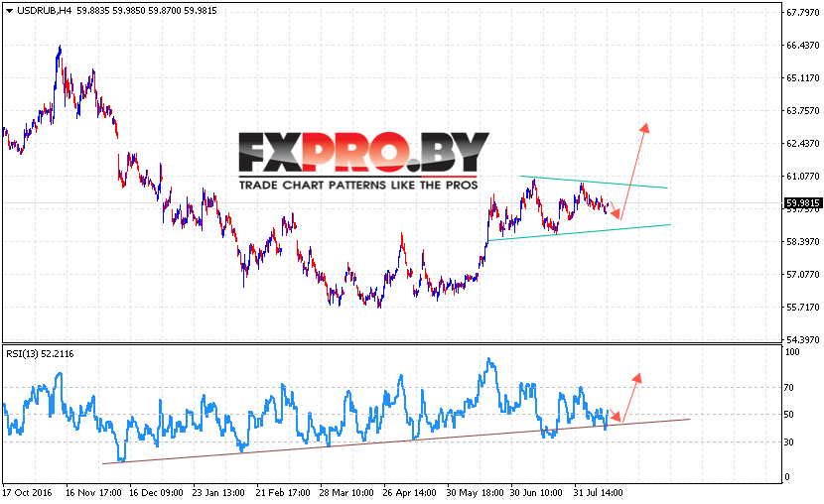Screen dimensions: 824x504
Task: Click the 16 Dec 09:00 time label
Action: click(156, 493)
